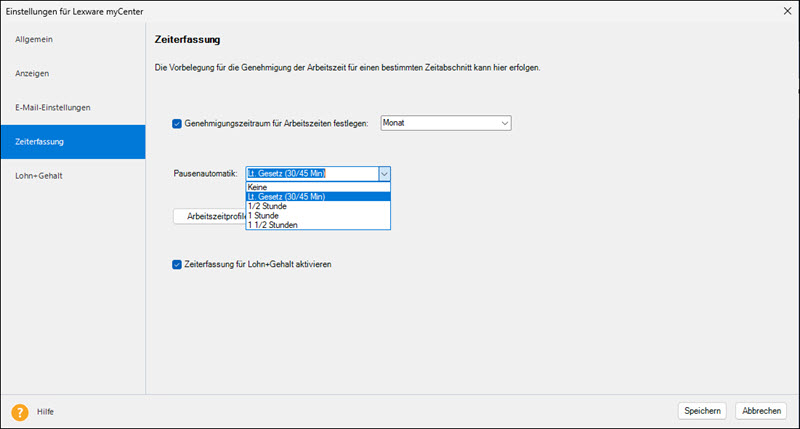Image resolution: width=800 pixels, height=429 pixels.
Task: Focus the Pausenautomatik field showing Lt. Gesetz
Action: coord(312,174)
